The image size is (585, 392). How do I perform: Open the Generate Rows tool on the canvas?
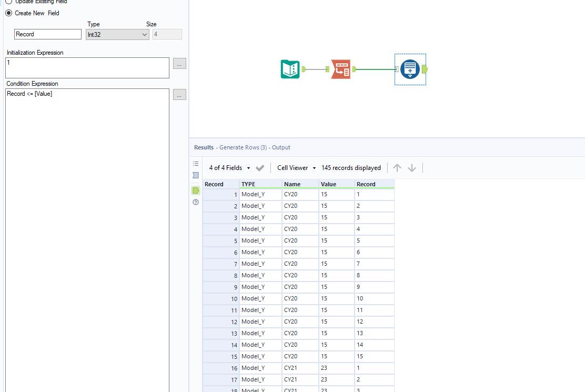(x=410, y=69)
